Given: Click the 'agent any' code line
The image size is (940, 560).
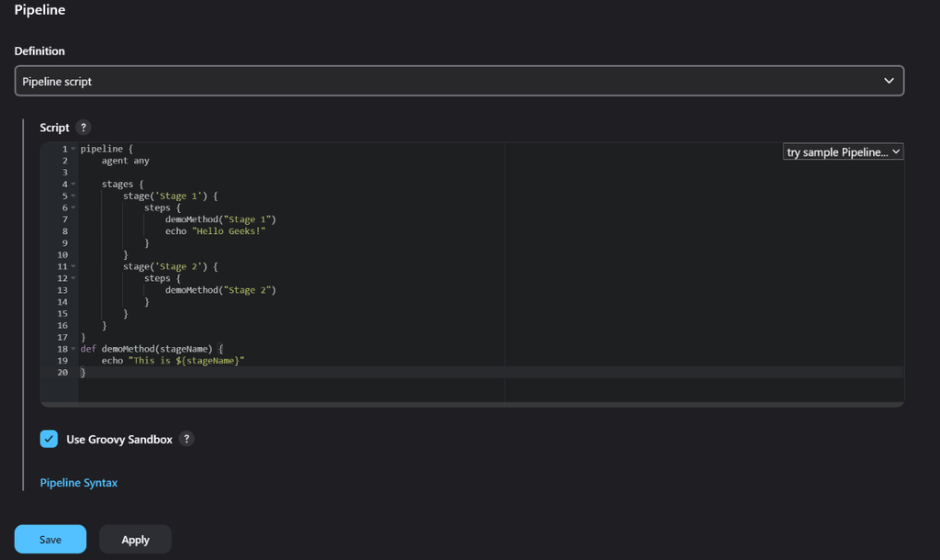Looking at the screenshot, I should [x=126, y=161].
